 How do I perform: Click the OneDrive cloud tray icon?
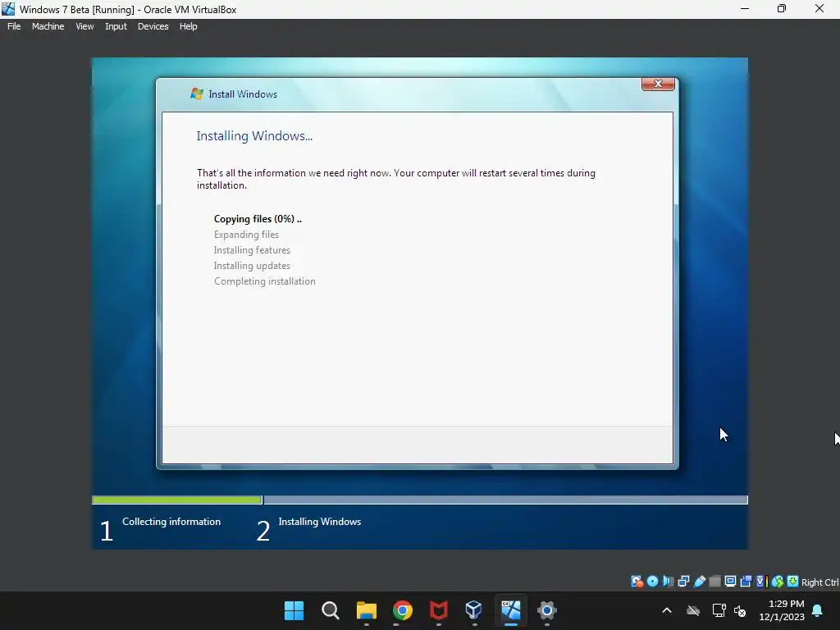click(693, 610)
